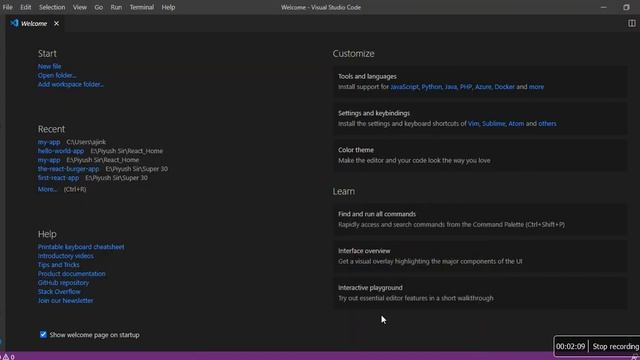Screen dimensions: 640x360
Task: Close the Welcome tab
Action: 56,24
